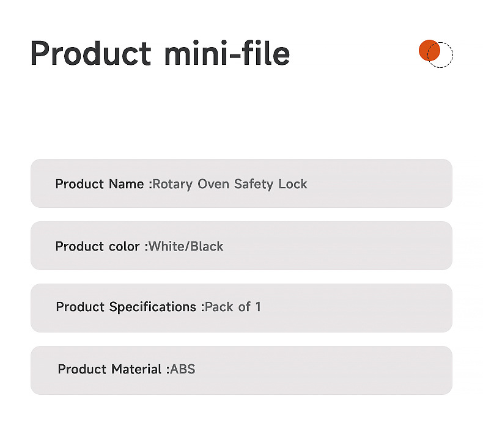Select the "Product Specifications" label
The height and width of the screenshot is (448, 483).
[127, 307]
